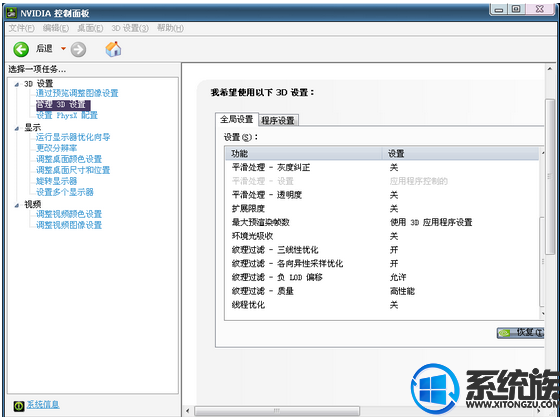The width and height of the screenshot is (560, 417).
Task: Click the settings list scroll-up arrow
Action: pos(542,153)
